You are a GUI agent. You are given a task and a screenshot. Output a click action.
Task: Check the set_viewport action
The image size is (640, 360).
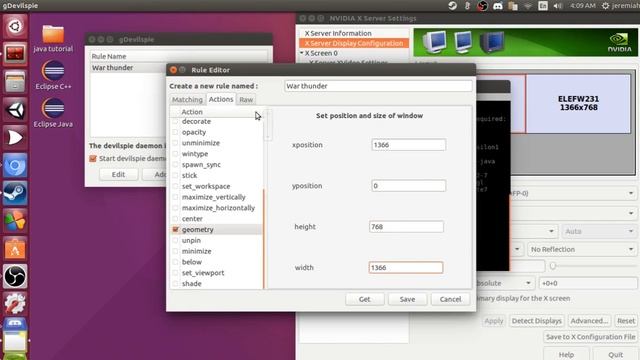(x=175, y=273)
